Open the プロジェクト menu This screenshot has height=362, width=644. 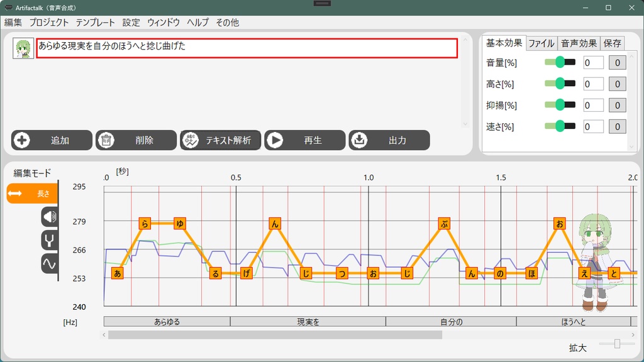click(49, 23)
